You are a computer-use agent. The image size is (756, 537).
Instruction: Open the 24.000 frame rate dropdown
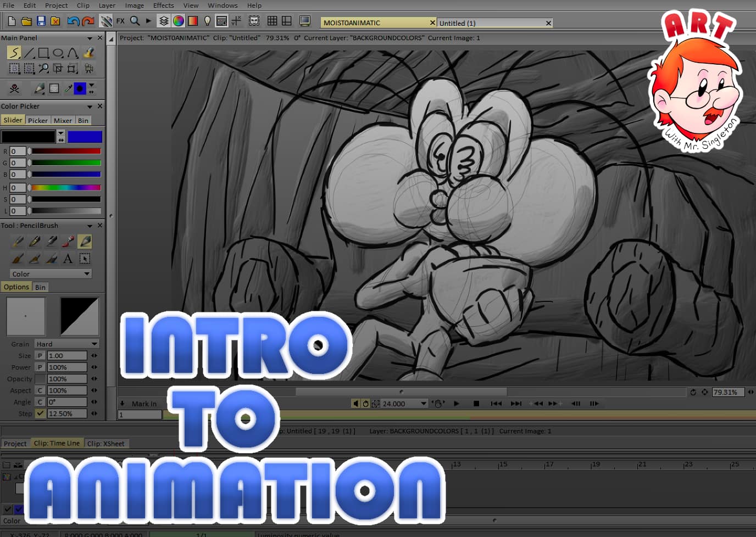pyautogui.click(x=423, y=404)
